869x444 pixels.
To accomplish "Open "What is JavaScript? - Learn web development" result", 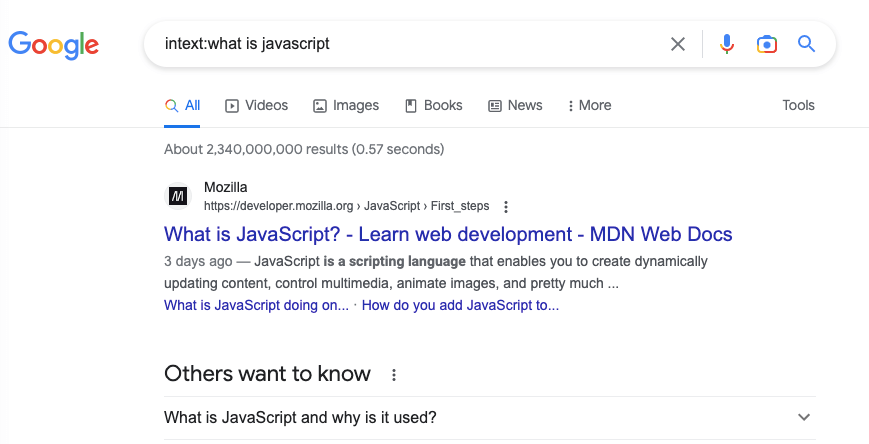I will (448, 235).
